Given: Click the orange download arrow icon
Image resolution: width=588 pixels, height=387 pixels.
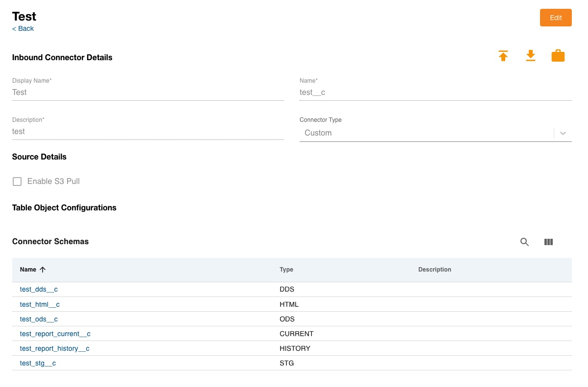Looking at the screenshot, I should [531, 56].
